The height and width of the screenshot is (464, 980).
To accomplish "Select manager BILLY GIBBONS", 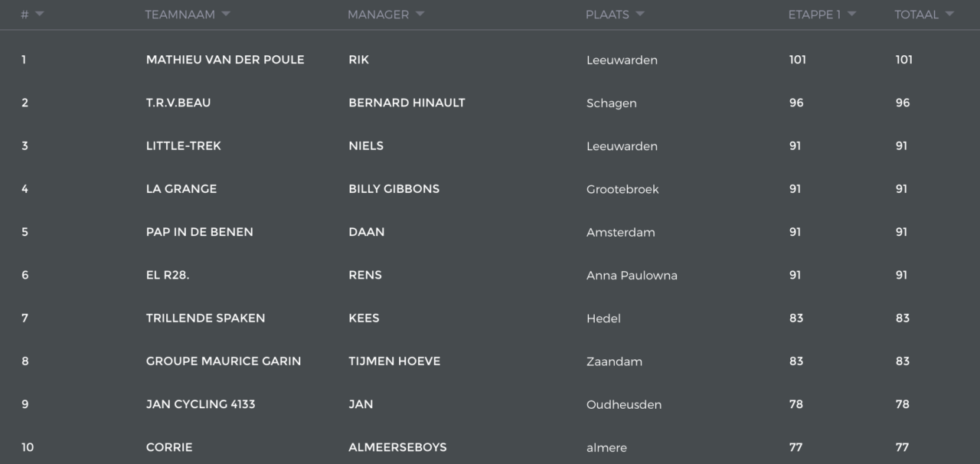I will [394, 189].
